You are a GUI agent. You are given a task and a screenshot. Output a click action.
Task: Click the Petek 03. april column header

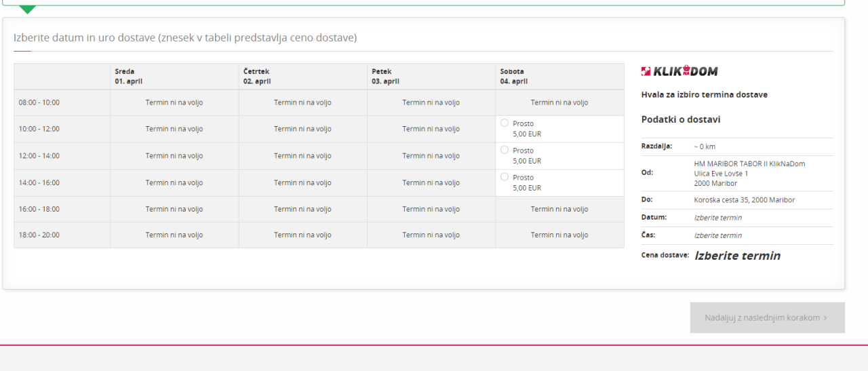click(x=385, y=76)
